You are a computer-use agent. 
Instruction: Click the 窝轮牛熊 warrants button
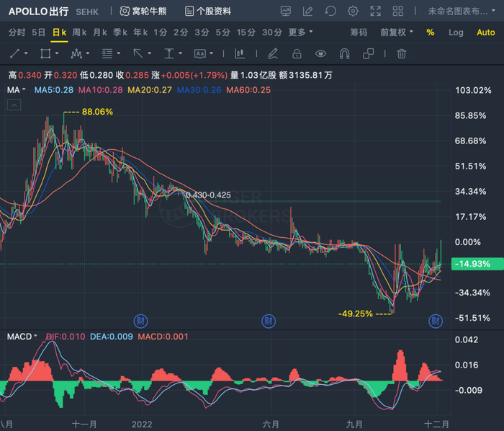pos(145,11)
